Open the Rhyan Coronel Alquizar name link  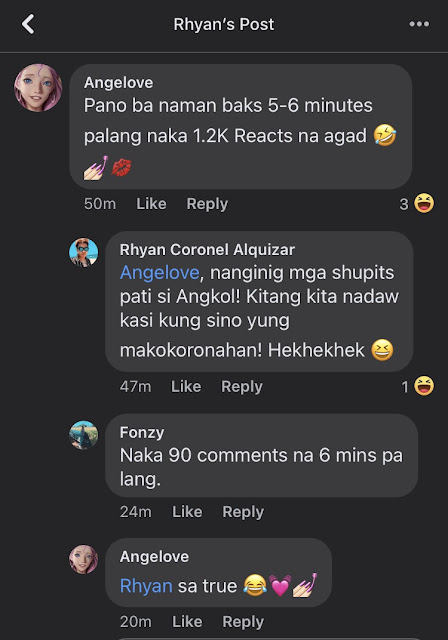click(207, 250)
